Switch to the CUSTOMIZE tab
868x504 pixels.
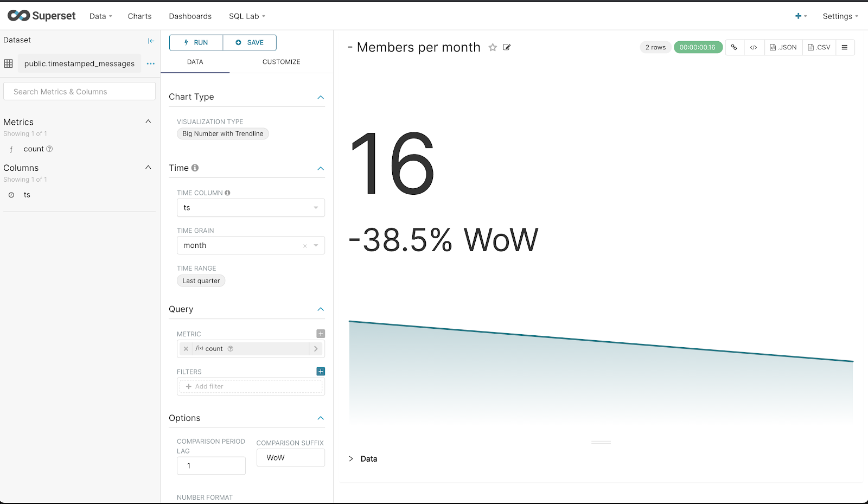pos(281,62)
